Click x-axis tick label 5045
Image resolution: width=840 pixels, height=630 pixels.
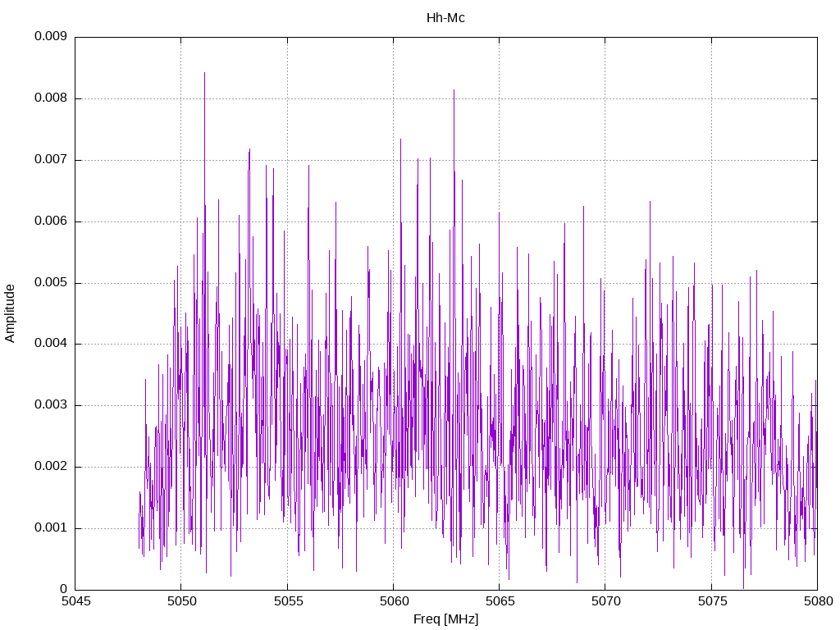(75, 601)
